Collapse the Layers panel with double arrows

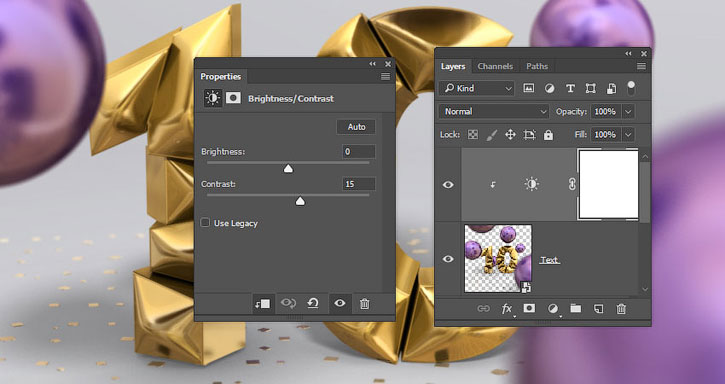tap(628, 54)
